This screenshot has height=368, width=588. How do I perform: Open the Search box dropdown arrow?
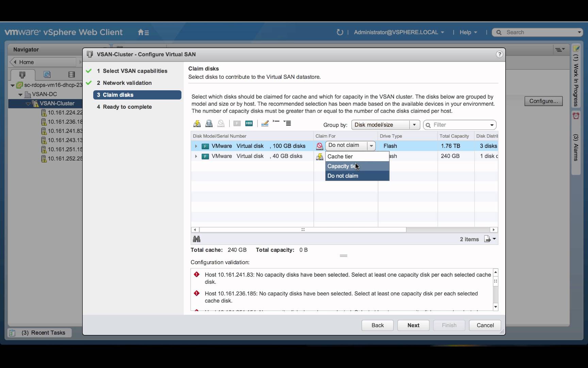579,32
